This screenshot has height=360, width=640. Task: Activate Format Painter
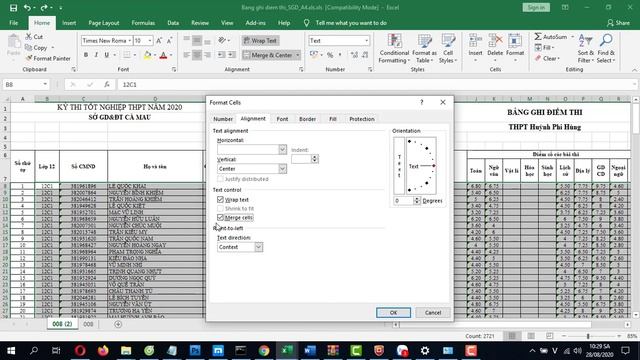tap(48, 58)
